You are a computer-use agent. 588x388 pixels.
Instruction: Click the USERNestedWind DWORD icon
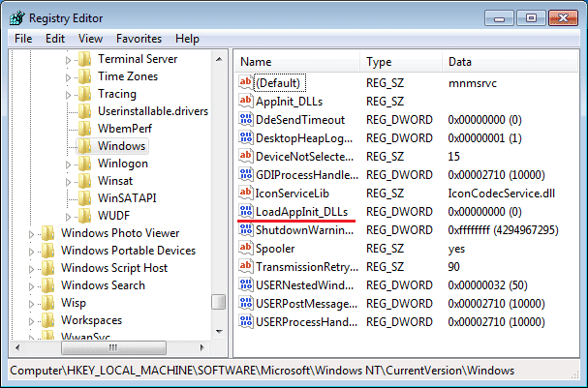246,284
